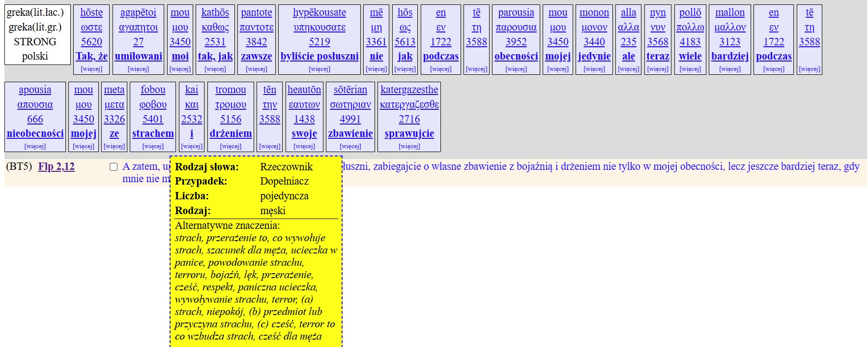
Task: Open Strong number 3440
Action: point(594,42)
